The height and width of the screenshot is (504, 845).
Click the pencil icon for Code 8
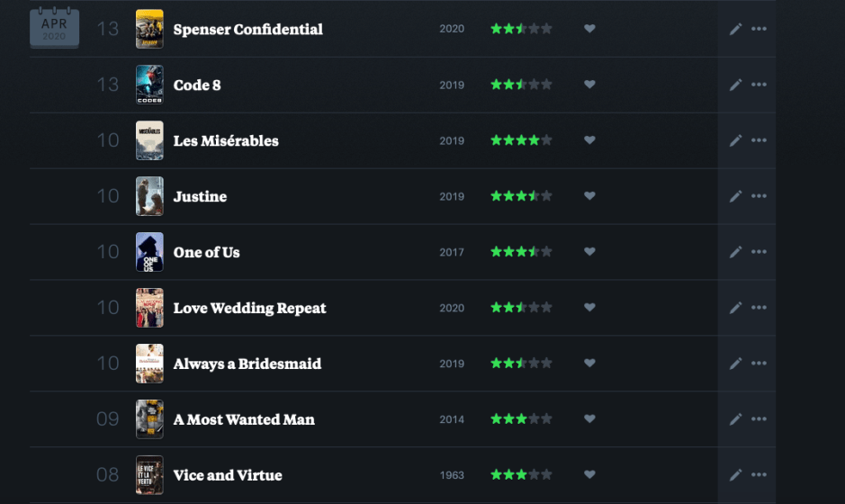735,85
